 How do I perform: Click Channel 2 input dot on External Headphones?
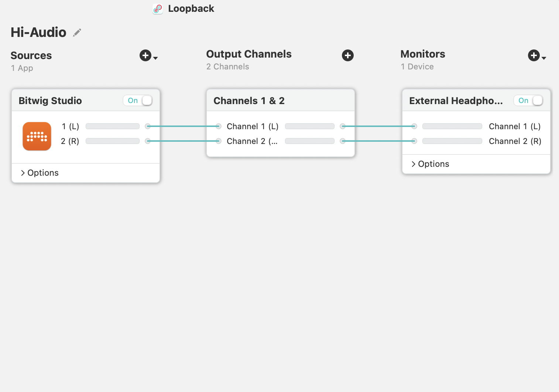[x=414, y=141]
